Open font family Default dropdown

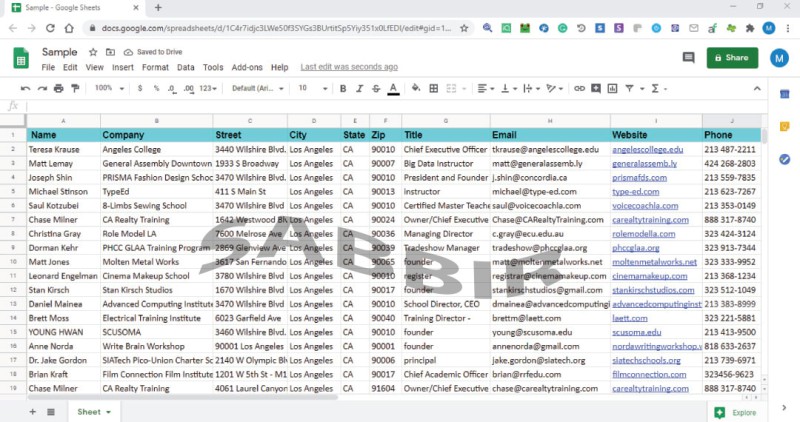[x=258, y=88]
